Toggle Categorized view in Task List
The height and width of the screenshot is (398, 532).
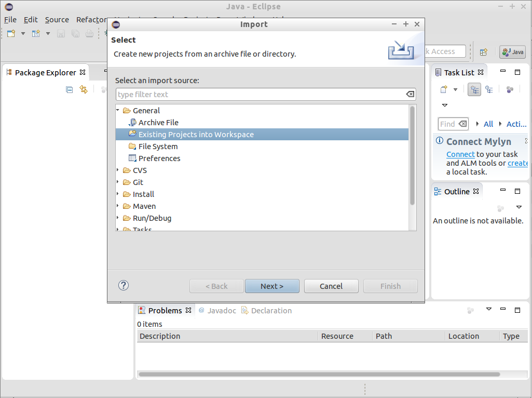tap(474, 90)
